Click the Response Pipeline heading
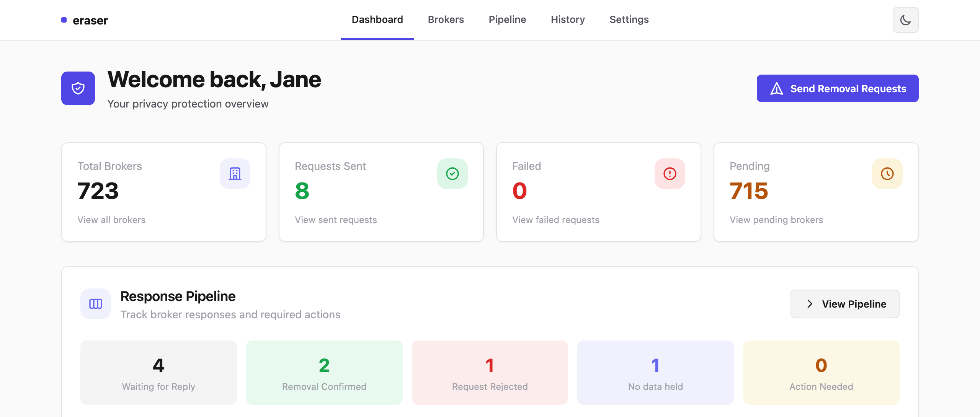 (x=178, y=296)
